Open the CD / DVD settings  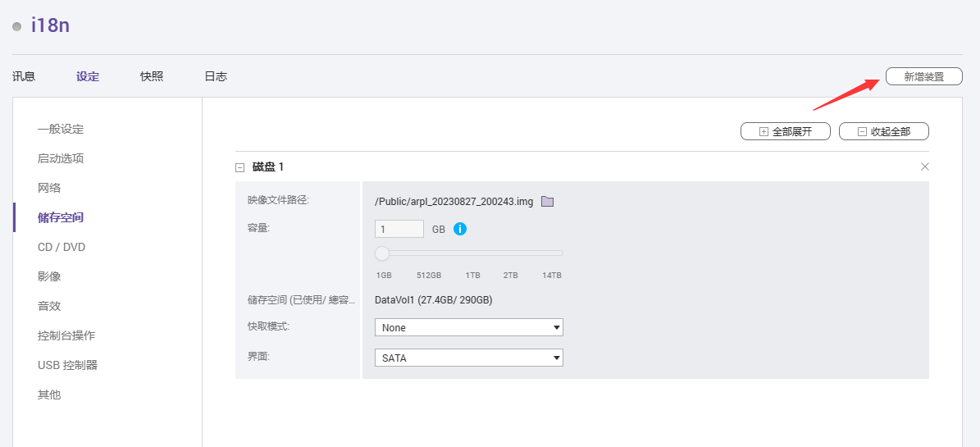pyautogui.click(x=62, y=247)
